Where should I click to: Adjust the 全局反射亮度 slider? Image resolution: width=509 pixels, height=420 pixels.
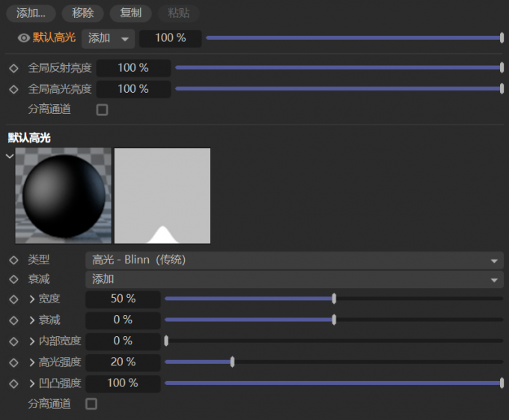tap(340, 67)
